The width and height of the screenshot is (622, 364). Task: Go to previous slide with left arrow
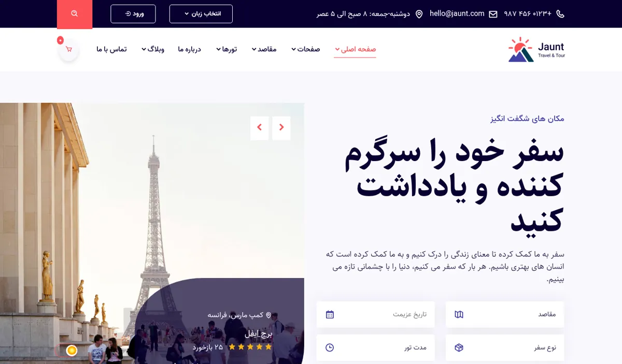click(259, 128)
